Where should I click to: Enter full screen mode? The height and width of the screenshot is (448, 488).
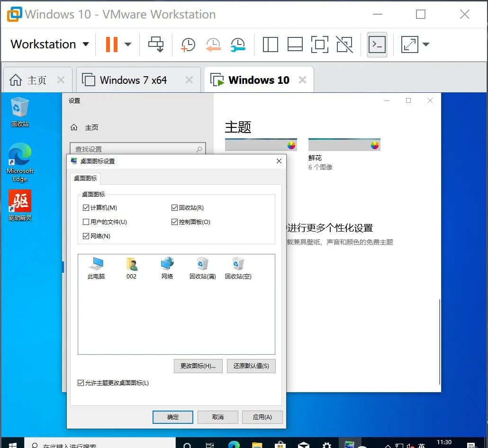[x=320, y=44]
